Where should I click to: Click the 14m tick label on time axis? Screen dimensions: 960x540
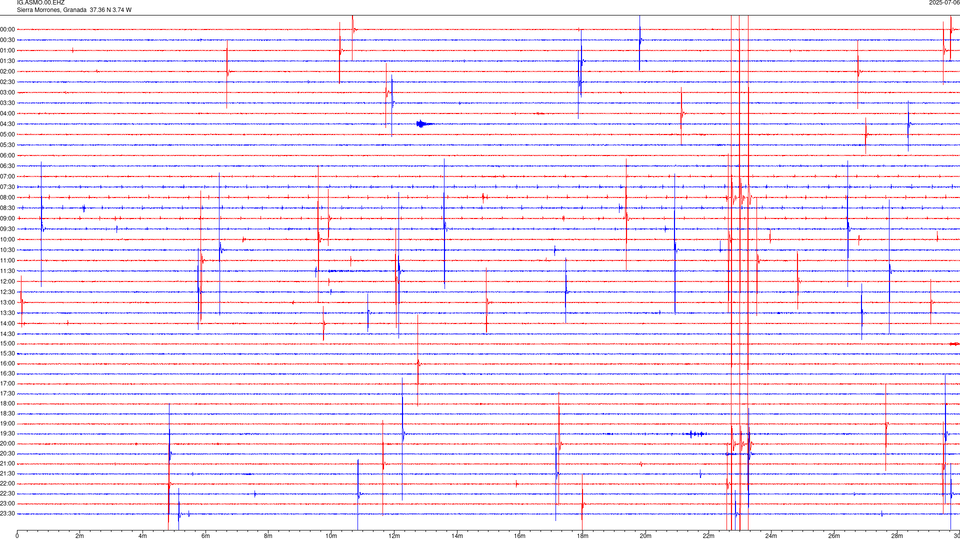(x=457, y=536)
